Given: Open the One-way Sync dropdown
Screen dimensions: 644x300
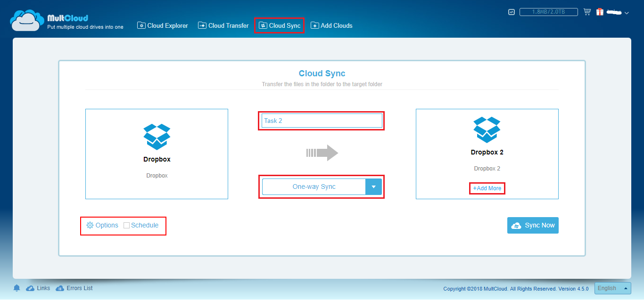Looking at the screenshot, I should click(x=322, y=186).
